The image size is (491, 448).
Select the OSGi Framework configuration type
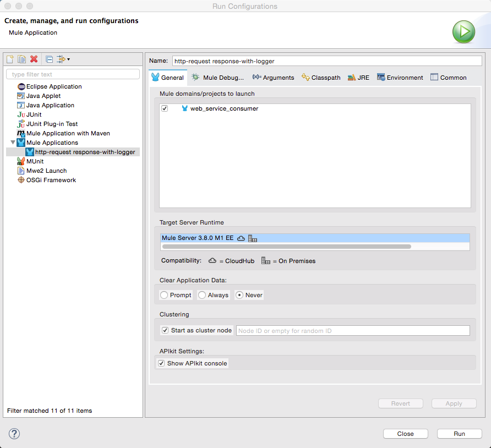(50, 179)
